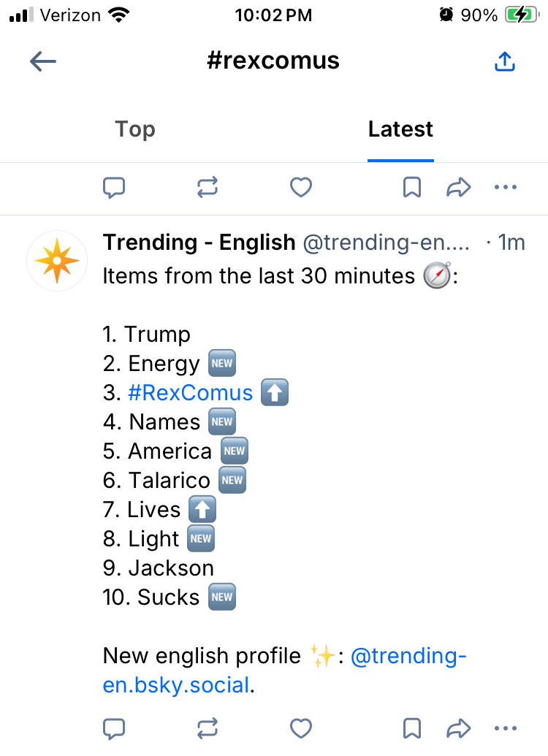Viewport: 548px width, 756px height.
Task: Tap the back arrow in header
Action: point(43,61)
